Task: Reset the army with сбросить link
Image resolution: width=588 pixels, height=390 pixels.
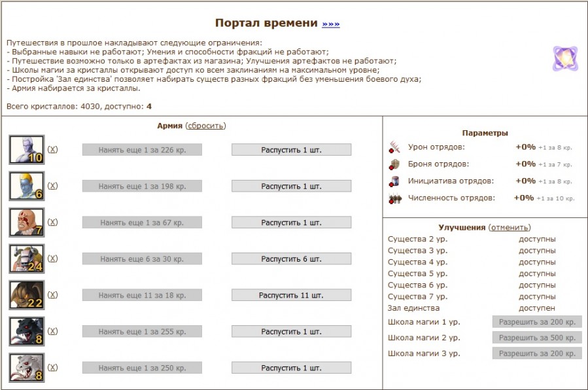Action: (205, 126)
